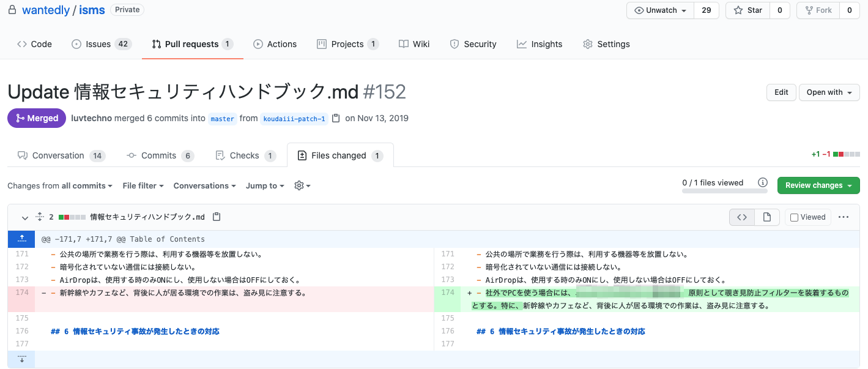Open the diff settings gear menu
This screenshot has width=868, height=369.
(302, 185)
